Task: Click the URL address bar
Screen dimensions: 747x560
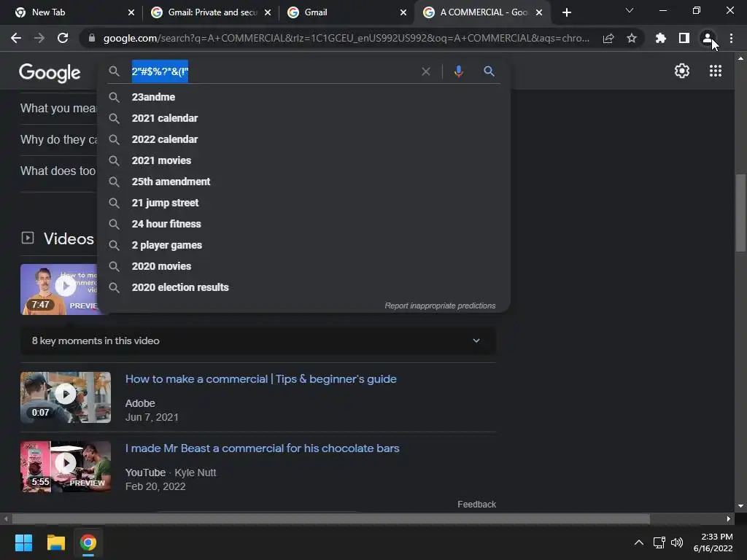Action: click(347, 38)
